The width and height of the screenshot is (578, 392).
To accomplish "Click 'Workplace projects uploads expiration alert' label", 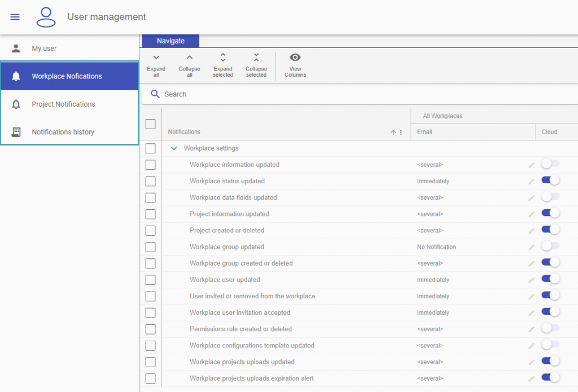I will coord(252,378).
